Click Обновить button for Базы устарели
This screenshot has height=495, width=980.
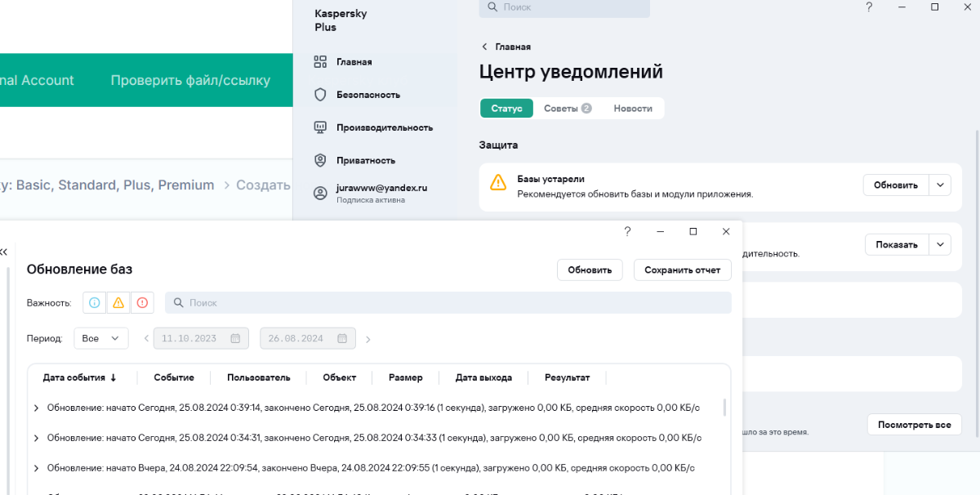click(x=896, y=185)
